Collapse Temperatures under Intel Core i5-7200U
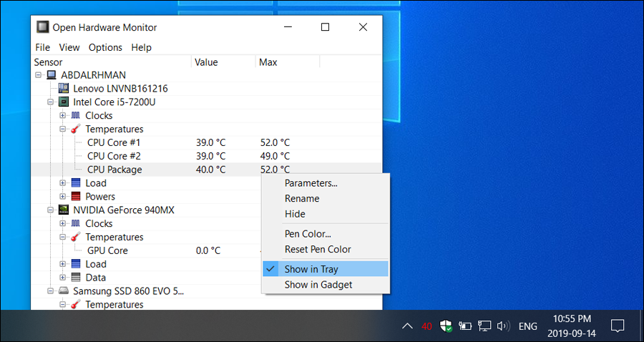 (x=62, y=129)
